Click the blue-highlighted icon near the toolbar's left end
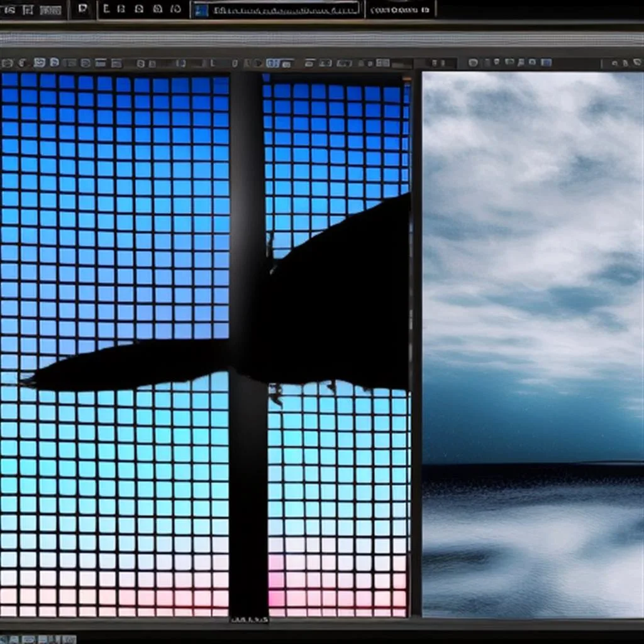This screenshot has width=644, height=644. 39,63
